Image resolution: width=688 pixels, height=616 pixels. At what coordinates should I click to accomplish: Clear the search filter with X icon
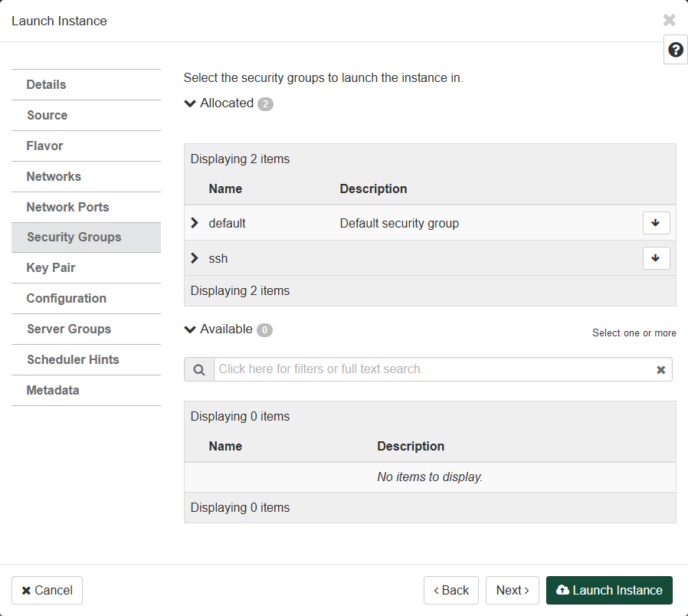tap(660, 369)
